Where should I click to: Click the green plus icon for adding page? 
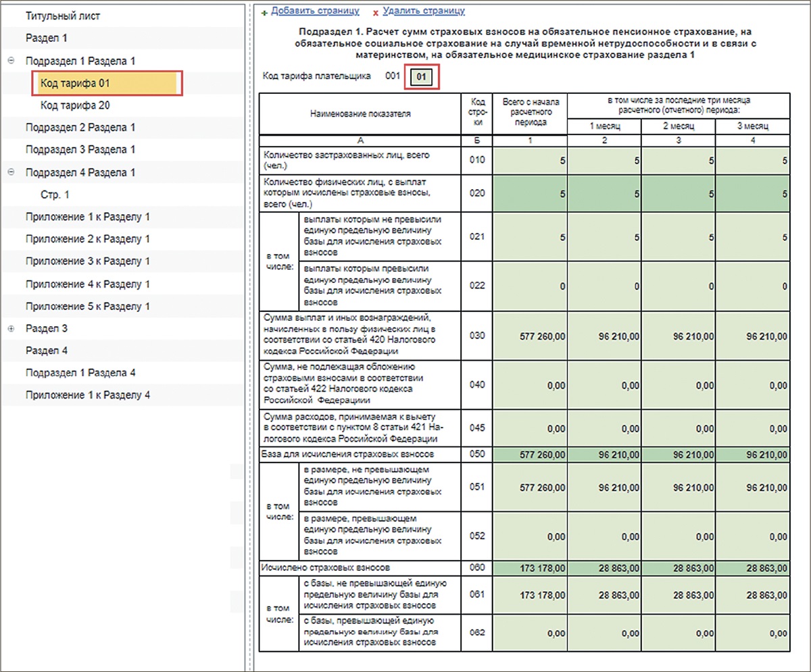coord(264,12)
